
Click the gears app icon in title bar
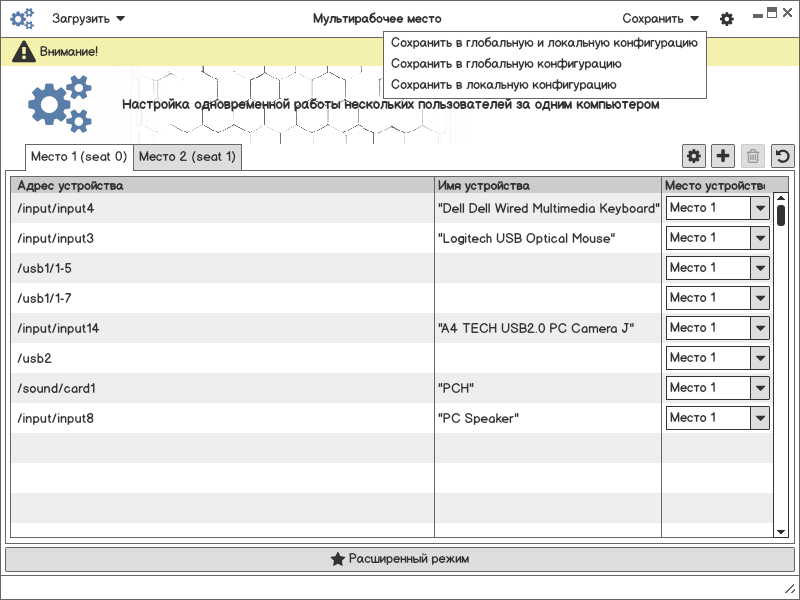tap(22, 19)
